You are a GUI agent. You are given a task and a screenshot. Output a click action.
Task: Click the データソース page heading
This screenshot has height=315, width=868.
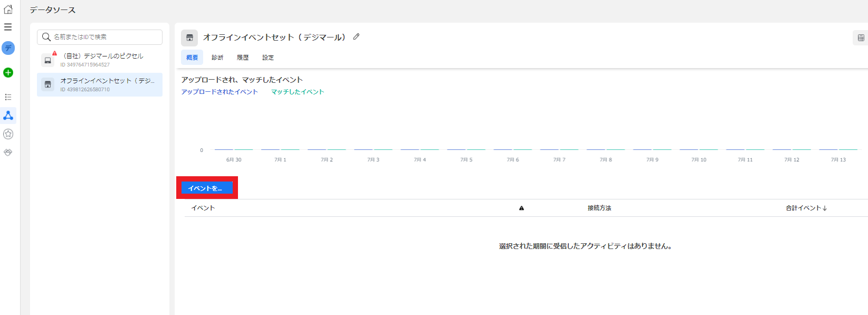click(x=53, y=10)
